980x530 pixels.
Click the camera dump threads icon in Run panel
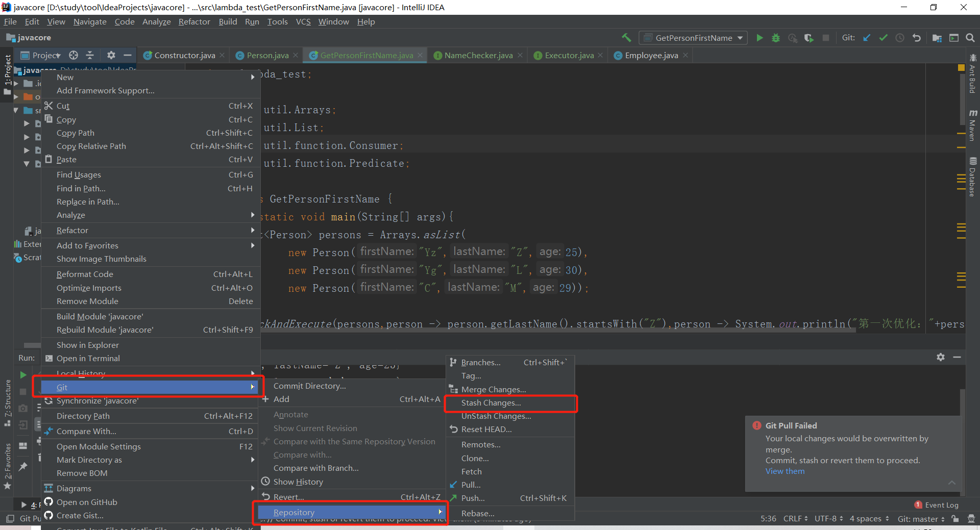coord(23,408)
